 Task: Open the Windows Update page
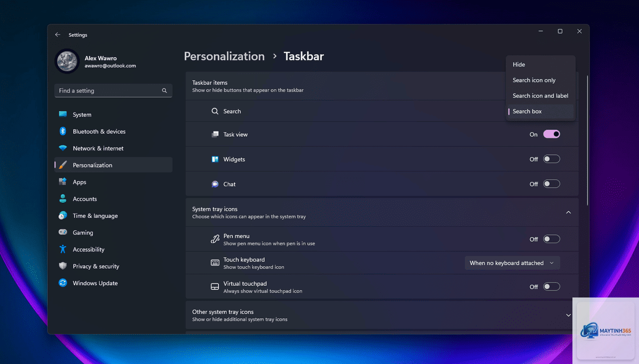[x=113, y=283]
